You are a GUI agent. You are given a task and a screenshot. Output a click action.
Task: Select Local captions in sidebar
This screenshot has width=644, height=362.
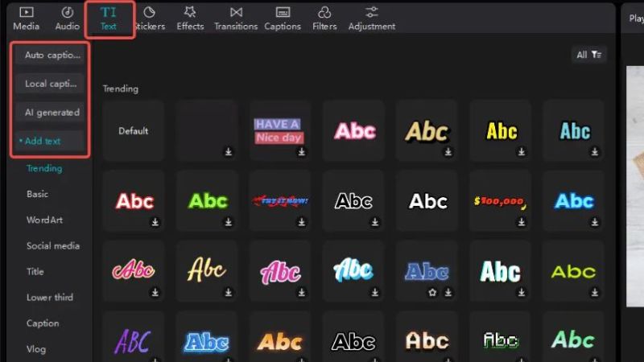click(x=50, y=84)
